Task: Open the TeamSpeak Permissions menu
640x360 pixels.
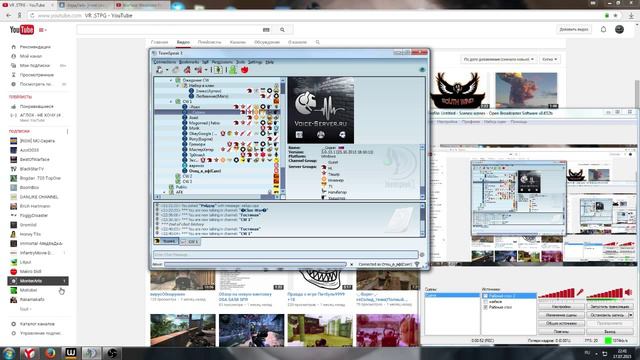Action: click(222, 62)
